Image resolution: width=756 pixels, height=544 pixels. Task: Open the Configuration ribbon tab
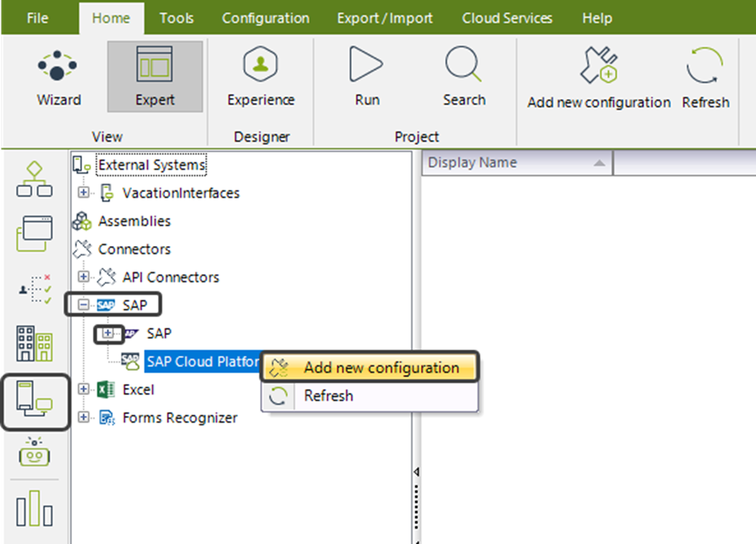coord(265,18)
